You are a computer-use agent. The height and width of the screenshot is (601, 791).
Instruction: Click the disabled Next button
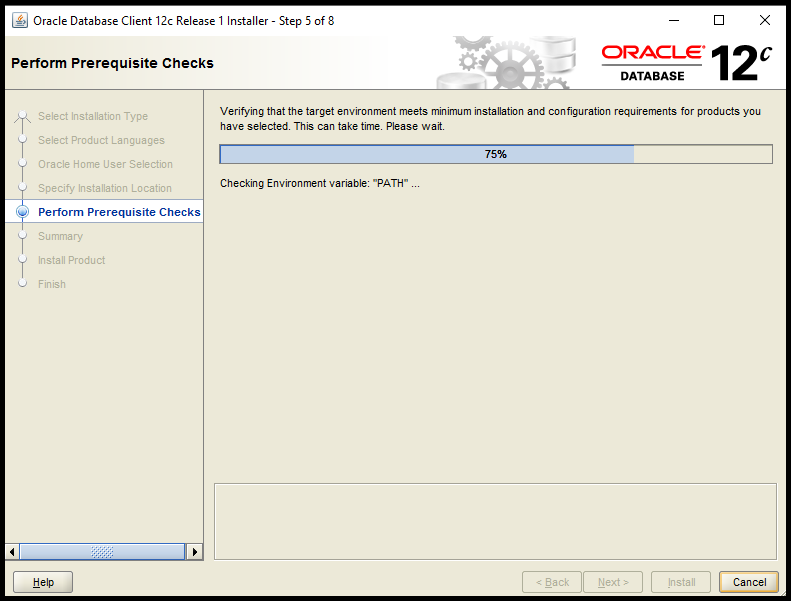coord(613,582)
